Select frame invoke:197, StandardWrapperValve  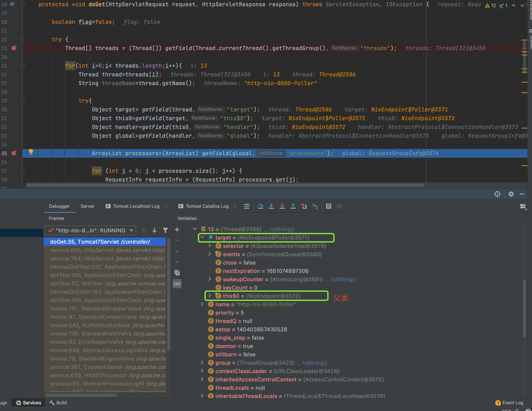[x=105, y=309]
